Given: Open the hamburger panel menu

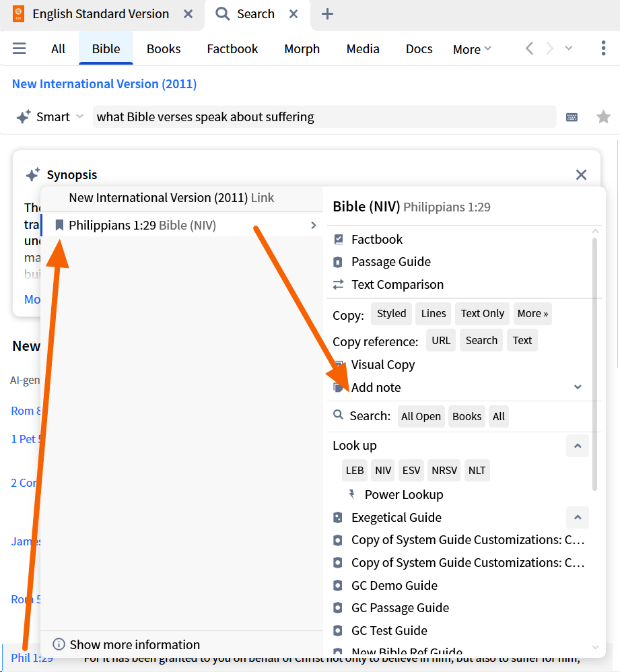Looking at the screenshot, I should pos(20,48).
